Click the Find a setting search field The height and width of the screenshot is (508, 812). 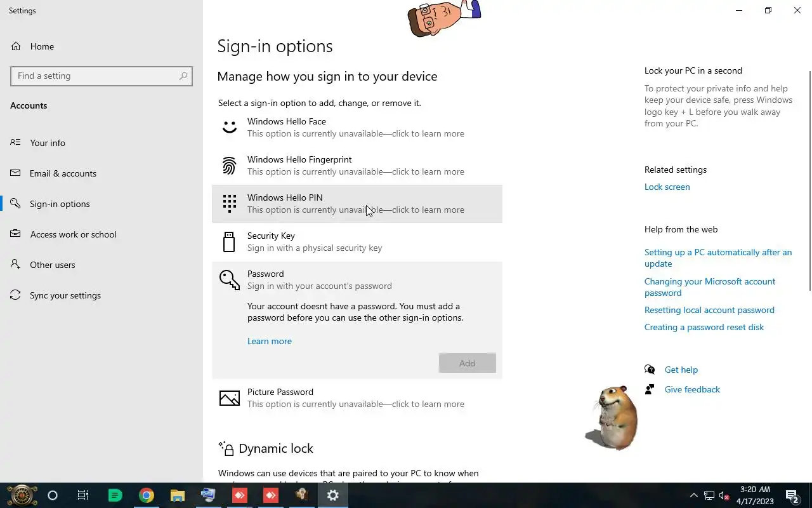(x=101, y=76)
